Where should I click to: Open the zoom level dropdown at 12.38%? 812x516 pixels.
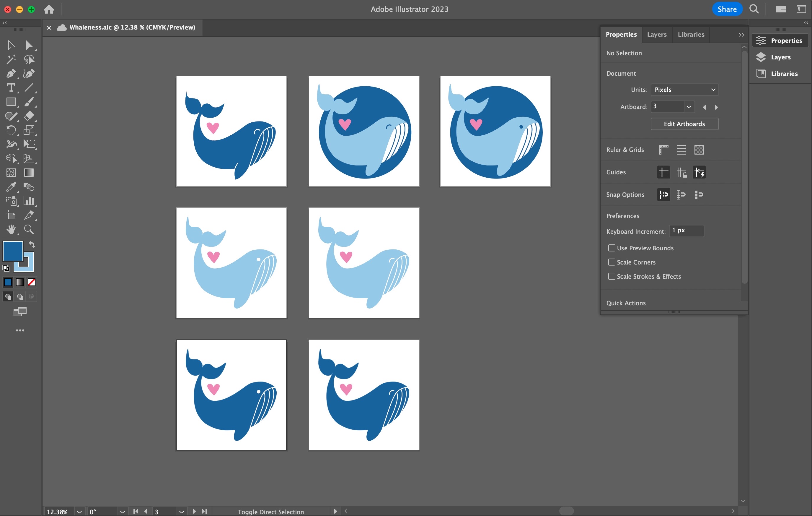pyautogui.click(x=79, y=512)
